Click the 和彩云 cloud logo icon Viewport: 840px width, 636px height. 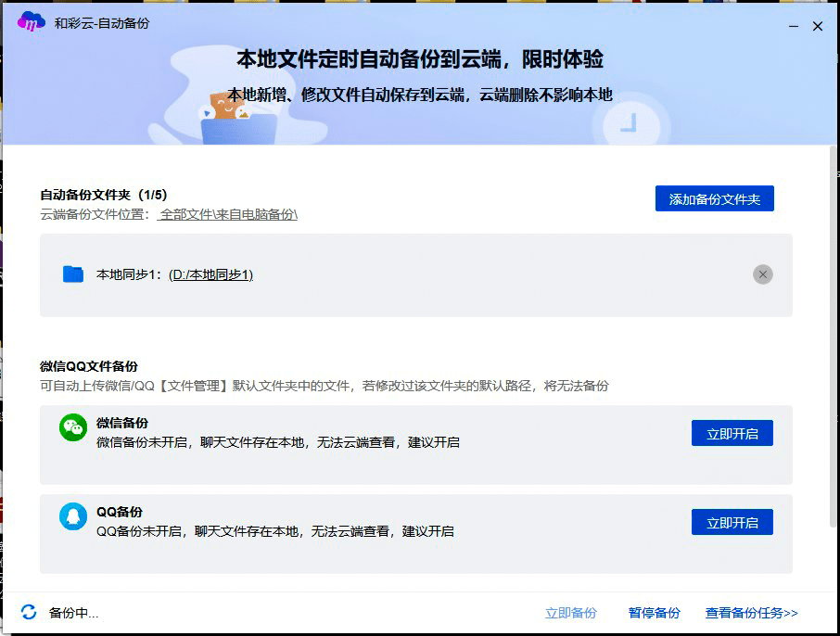[x=32, y=22]
